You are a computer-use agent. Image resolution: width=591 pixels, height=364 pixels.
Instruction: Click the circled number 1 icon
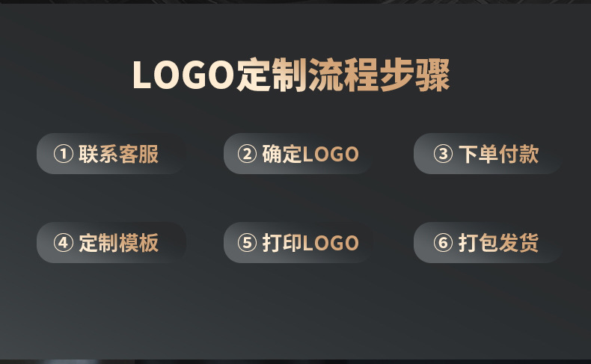[x=64, y=153]
